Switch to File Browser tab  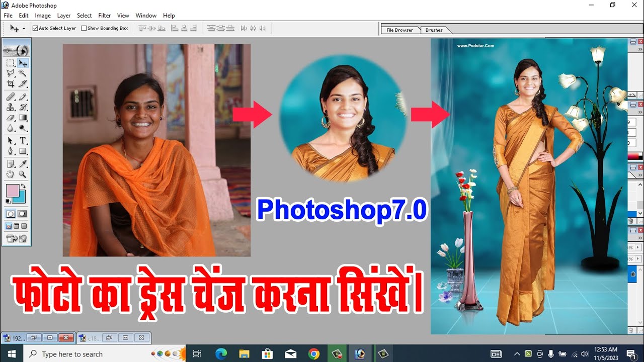pyautogui.click(x=400, y=30)
